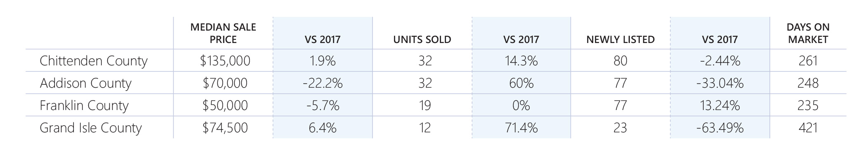868x165 pixels.
Task: Select the Grand Isle County row label
Action: pos(91,128)
